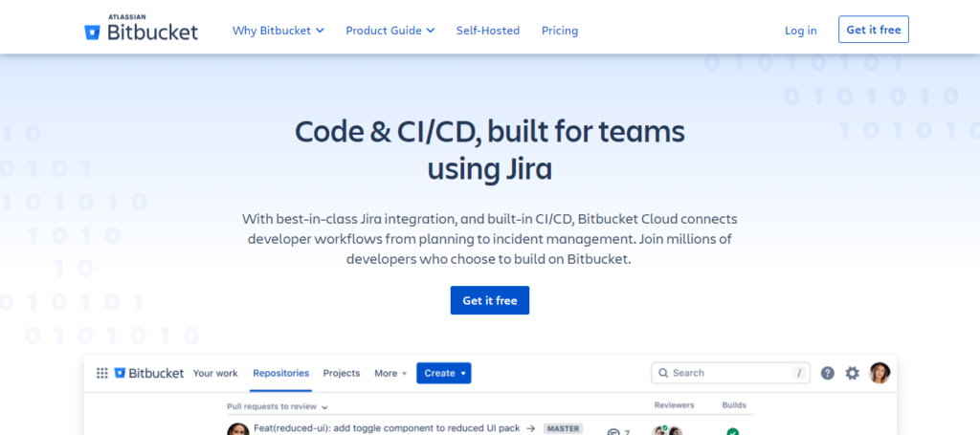Open the Pricing page
980x435 pixels.
pos(560,31)
